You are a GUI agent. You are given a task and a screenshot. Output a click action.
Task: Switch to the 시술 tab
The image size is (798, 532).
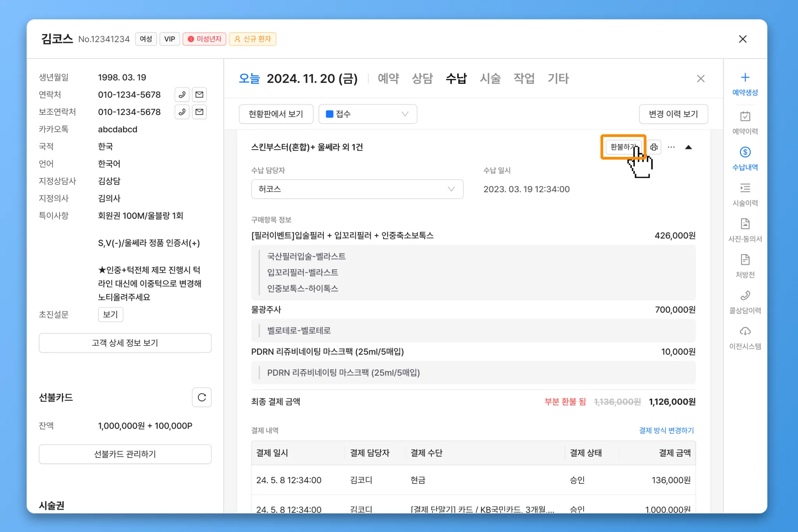[x=490, y=79]
